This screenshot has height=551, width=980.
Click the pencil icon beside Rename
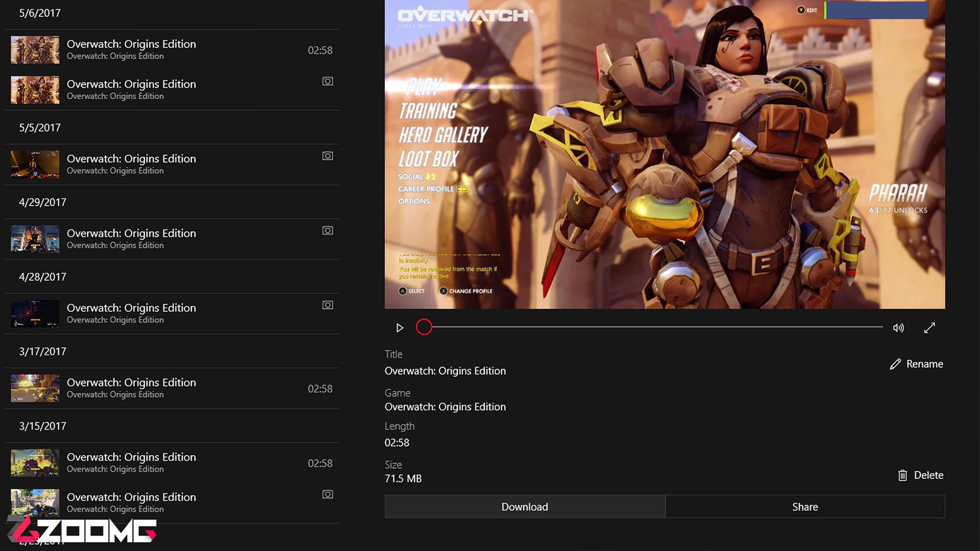coord(895,364)
